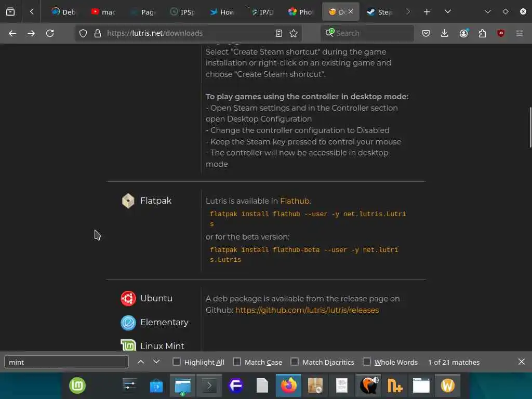Open the list all tabs dropdown
The width and height of the screenshot is (532, 399).
pyautogui.click(x=448, y=11)
